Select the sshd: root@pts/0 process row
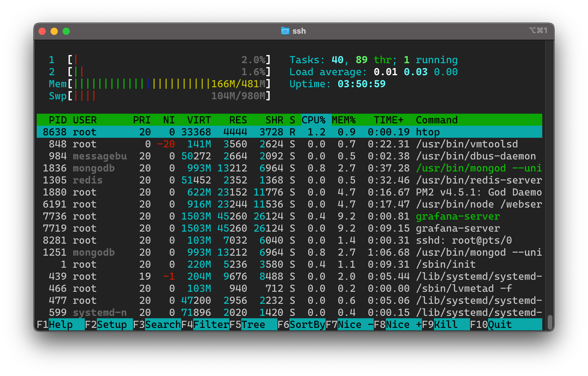Screen dimensions: 588x376 coord(289,240)
